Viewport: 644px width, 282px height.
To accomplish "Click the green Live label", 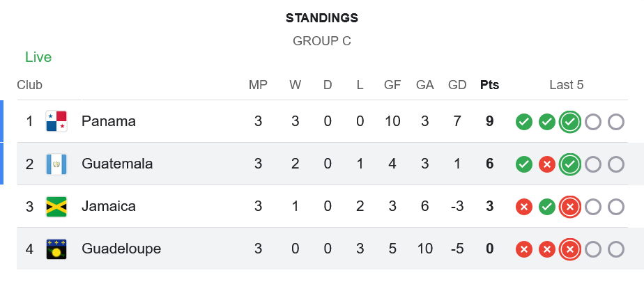I will click(x=38, y=57).
